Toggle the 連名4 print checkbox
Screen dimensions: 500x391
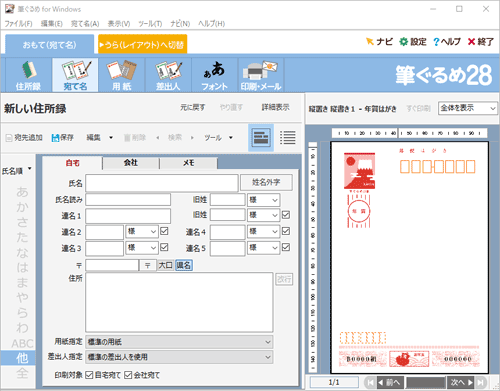tap(286, 231)
